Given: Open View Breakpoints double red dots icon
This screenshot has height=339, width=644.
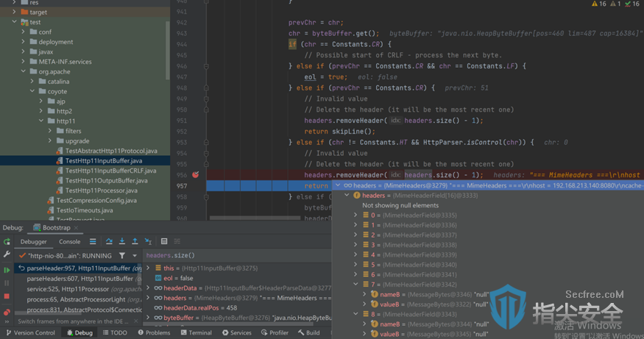Looking at the screenshot, I should 7,312.
